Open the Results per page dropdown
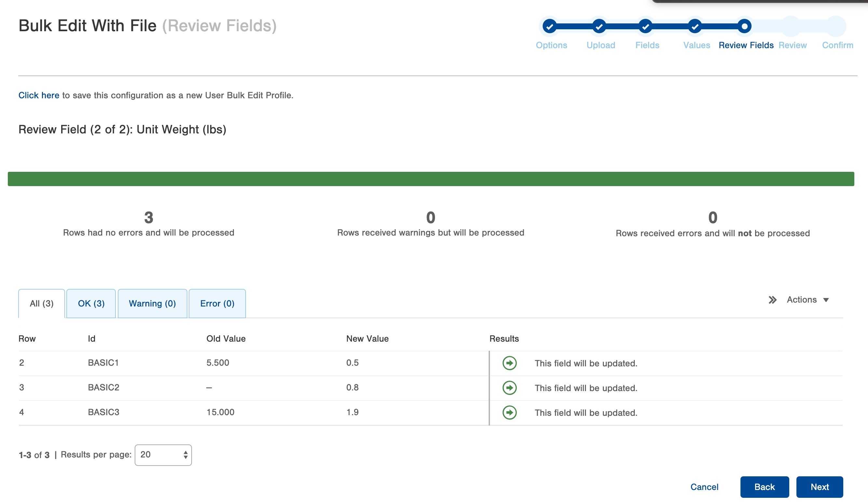 (x=163, y=455)
